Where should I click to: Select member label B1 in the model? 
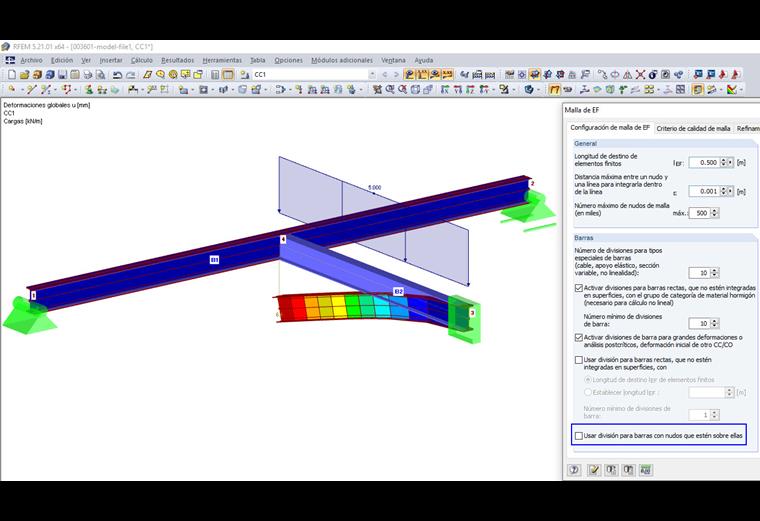pyautogui.click(x=214, y=260)
